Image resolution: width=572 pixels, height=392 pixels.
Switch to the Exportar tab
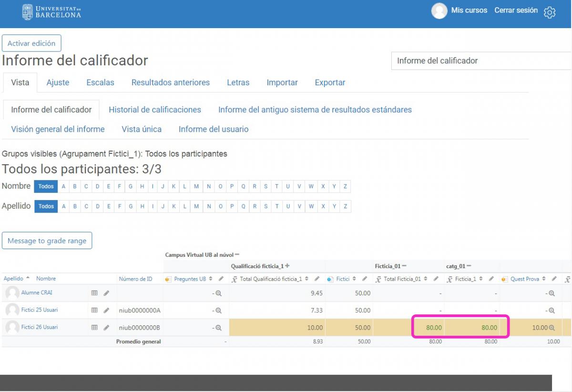(x=330, y=82)
